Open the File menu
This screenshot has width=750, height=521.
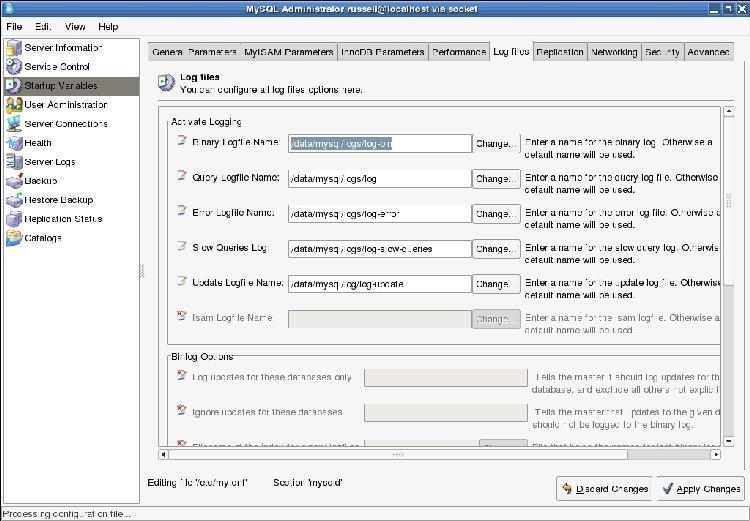14,26
